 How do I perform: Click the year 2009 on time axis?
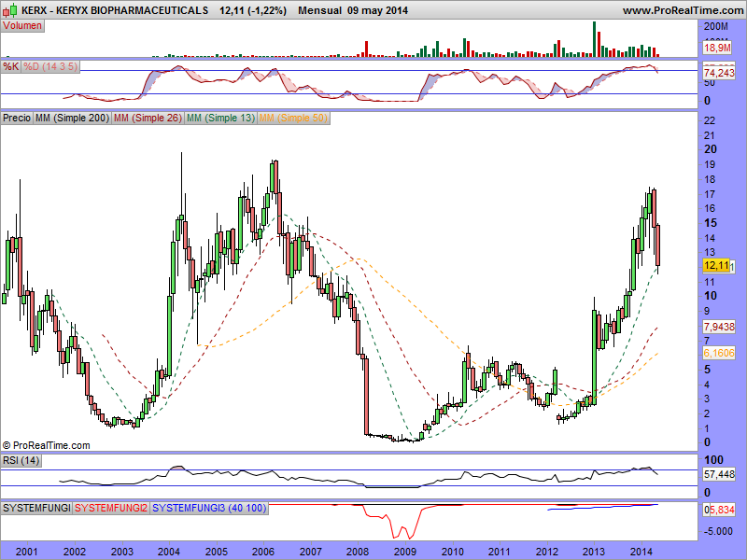click(x=405, y=552)
